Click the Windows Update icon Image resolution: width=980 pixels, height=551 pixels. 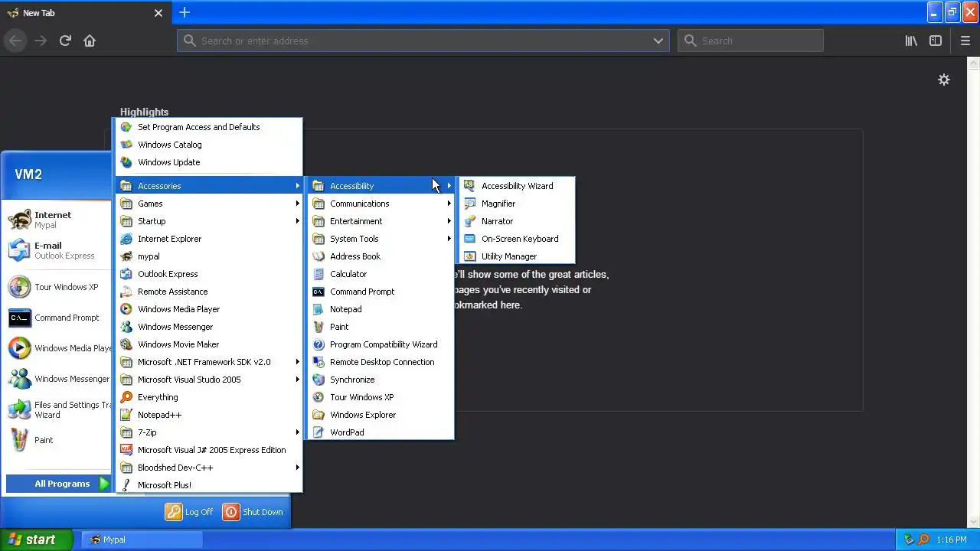tap(126, 162)
